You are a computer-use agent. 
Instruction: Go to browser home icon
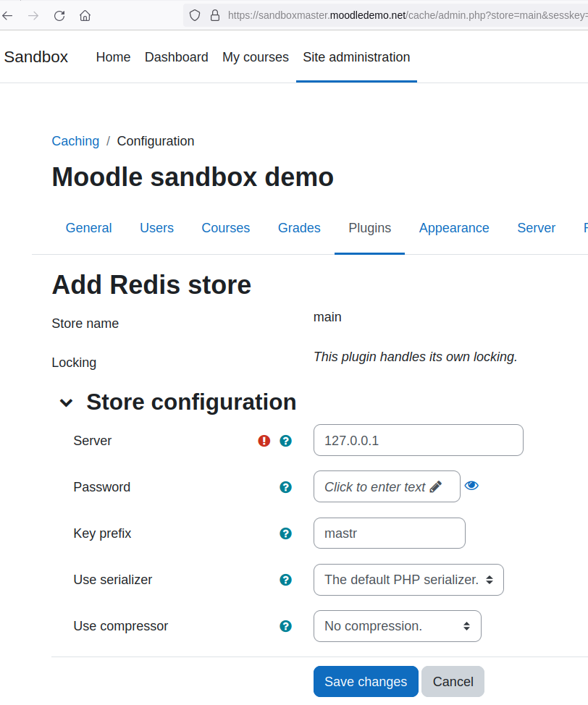(x=85, y=16)
